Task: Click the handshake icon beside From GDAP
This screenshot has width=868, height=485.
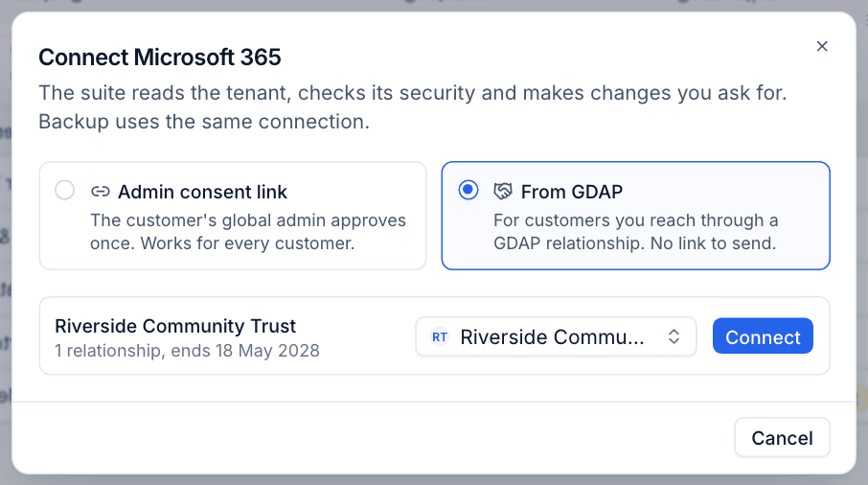Action: (x=503, y=192)
